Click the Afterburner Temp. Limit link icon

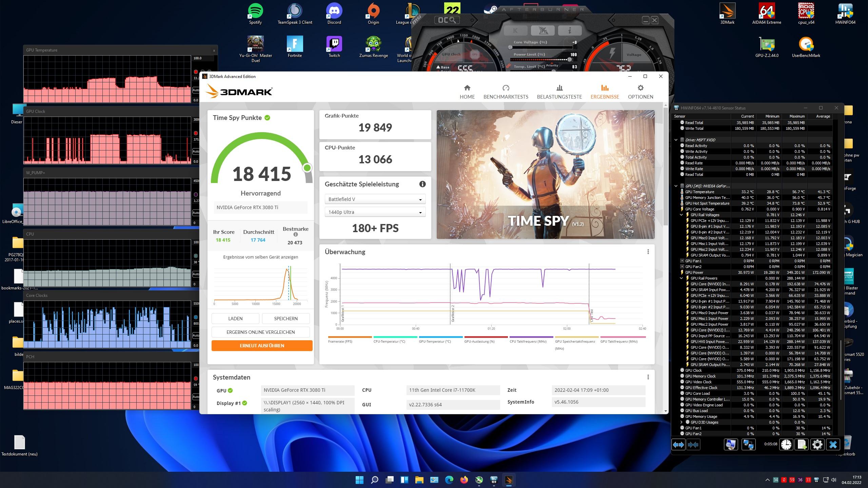click(508, 66)
